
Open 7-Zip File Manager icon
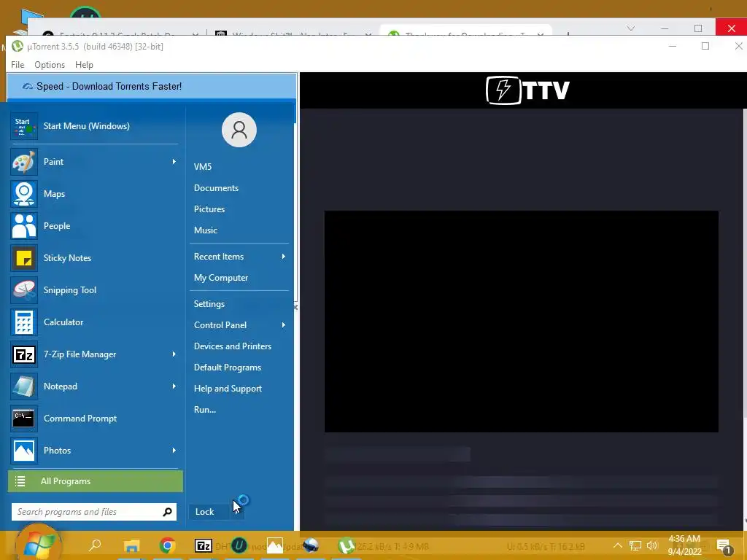click(x=24, y=354)
